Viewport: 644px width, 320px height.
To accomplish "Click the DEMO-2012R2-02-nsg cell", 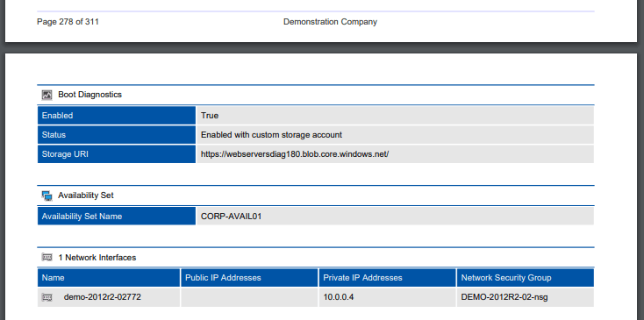I will pos(526,297).
